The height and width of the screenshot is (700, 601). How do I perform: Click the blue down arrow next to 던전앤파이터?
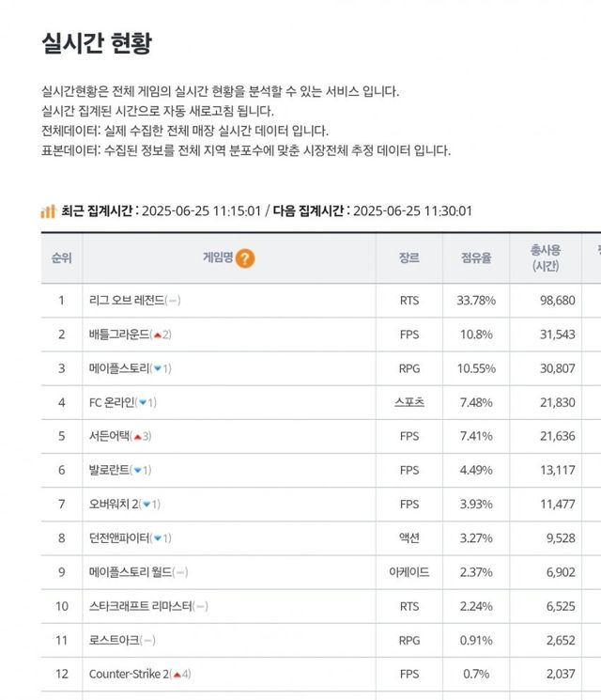tap(158, 538)
